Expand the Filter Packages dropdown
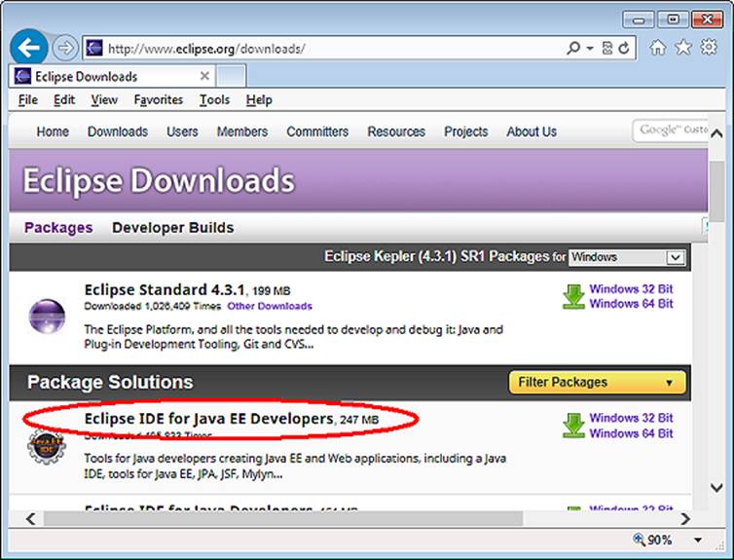Image resolution: width=734 pixels, height=560 pixels. 597,382
